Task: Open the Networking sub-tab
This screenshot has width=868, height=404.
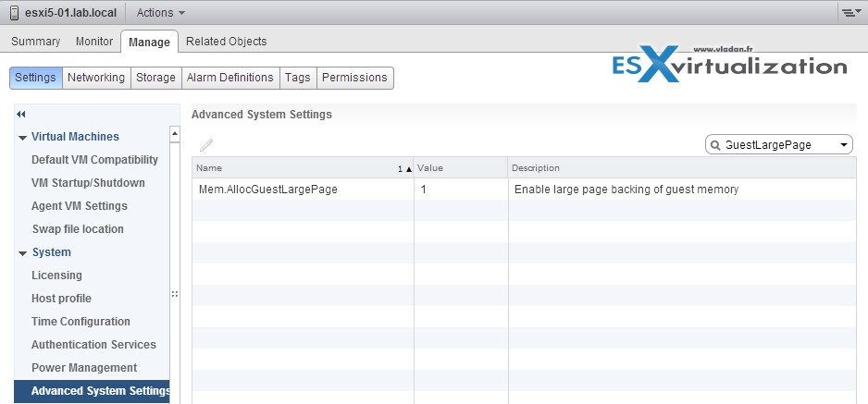Action: (96, 78)
